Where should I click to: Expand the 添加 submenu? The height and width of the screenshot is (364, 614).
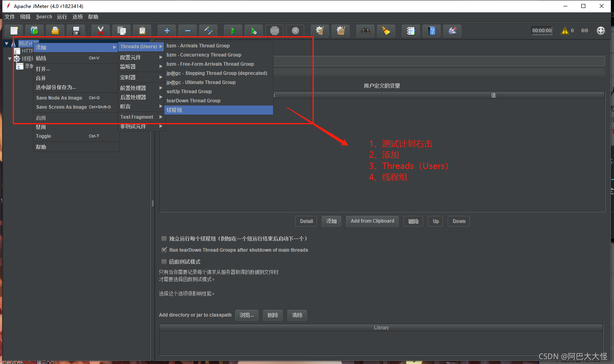click(x=76, y=47)
